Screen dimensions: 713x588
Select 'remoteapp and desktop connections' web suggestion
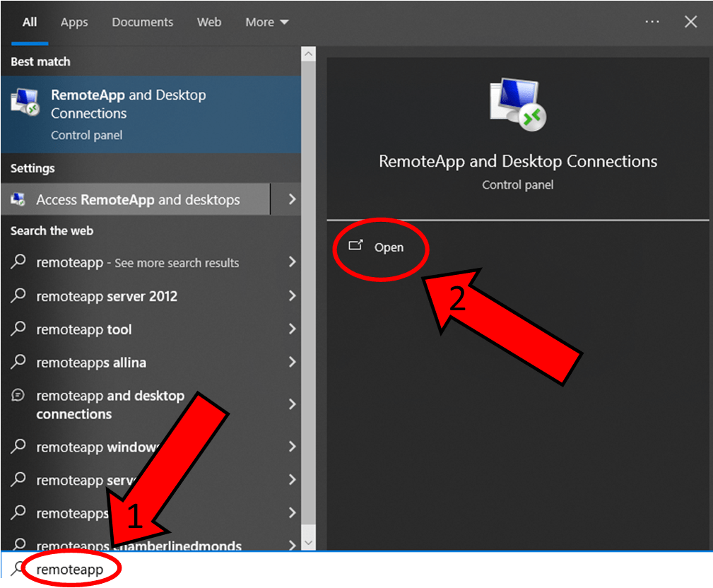[110, 405]
